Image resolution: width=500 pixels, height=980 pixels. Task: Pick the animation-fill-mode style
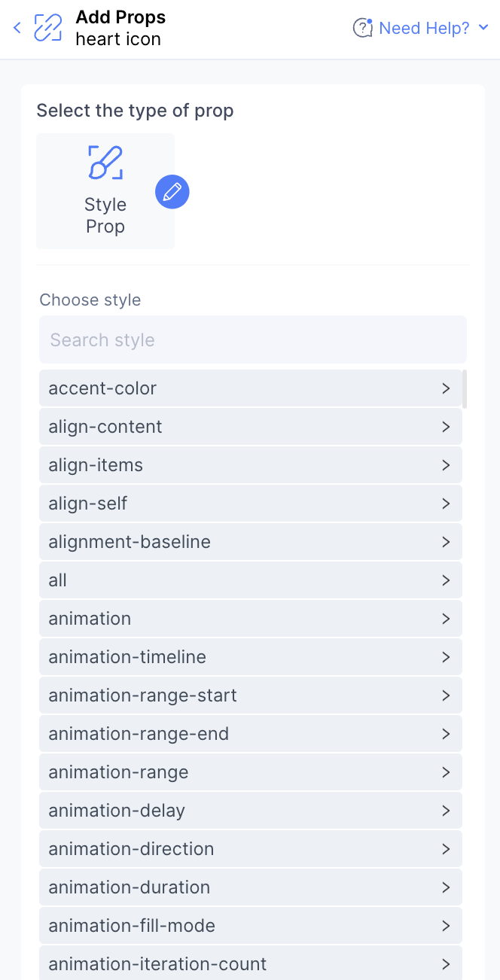click(x=250, y=925)
